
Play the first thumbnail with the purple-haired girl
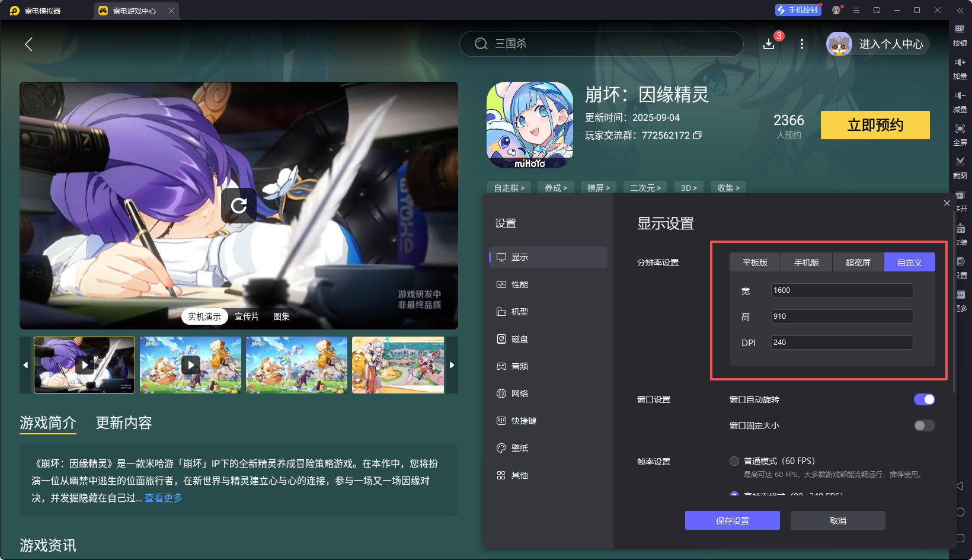[84, 365]
